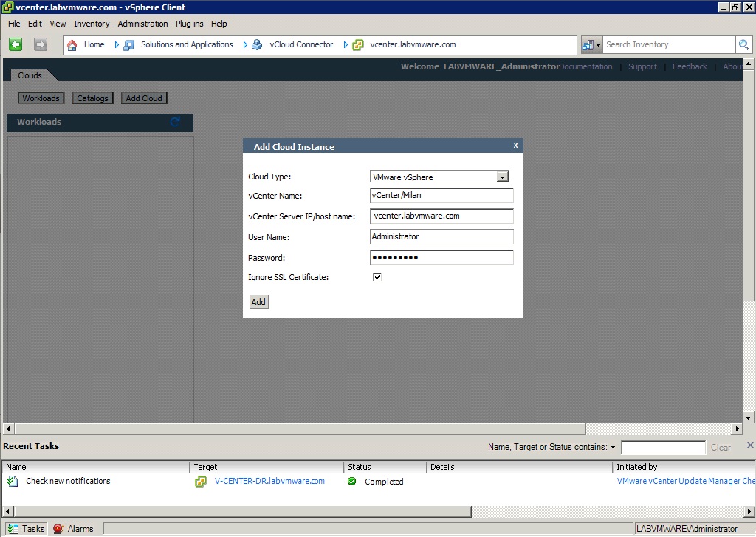756x537 pixels.
Task: Click the Add Cloud button
Action: pyautogui.click(x=144, y=98)
